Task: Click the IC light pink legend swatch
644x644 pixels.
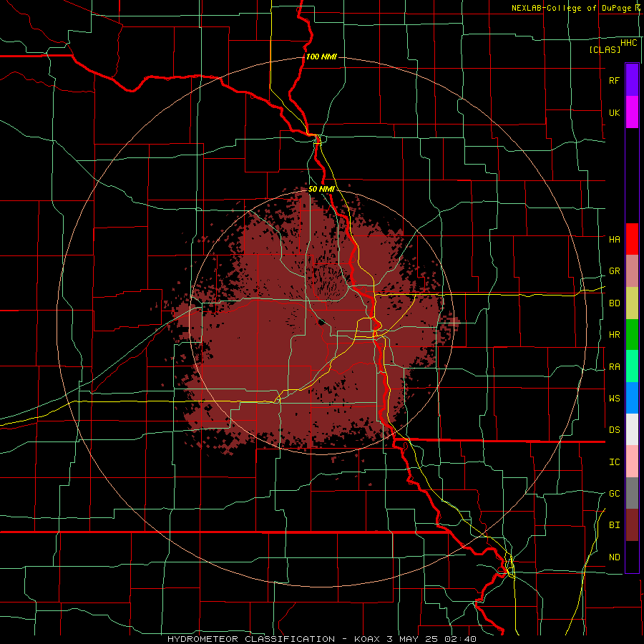Action: [632, 462]
